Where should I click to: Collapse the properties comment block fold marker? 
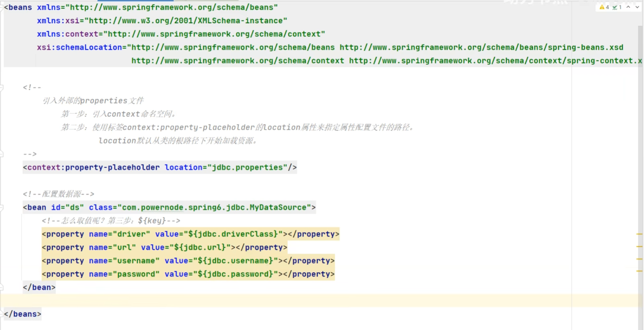coord(1,87)
